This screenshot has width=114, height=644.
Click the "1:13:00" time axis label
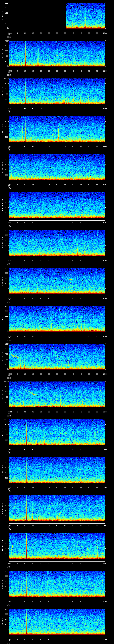[9, 184]
